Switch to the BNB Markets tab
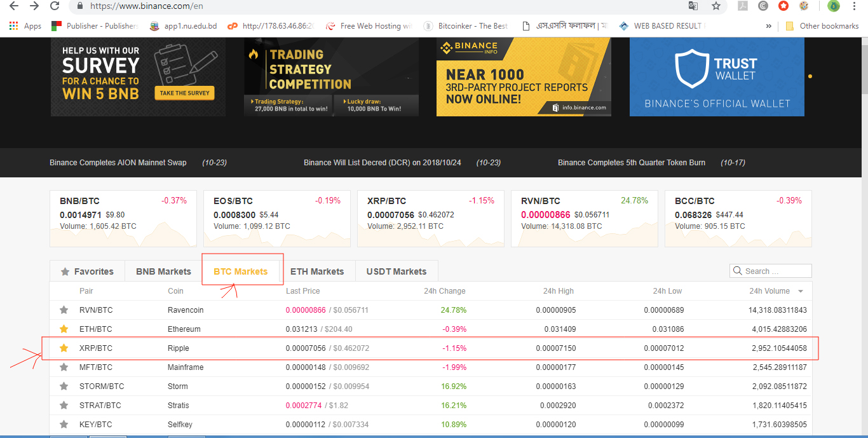This screenshot has height=438, width=868. (163, 271)
